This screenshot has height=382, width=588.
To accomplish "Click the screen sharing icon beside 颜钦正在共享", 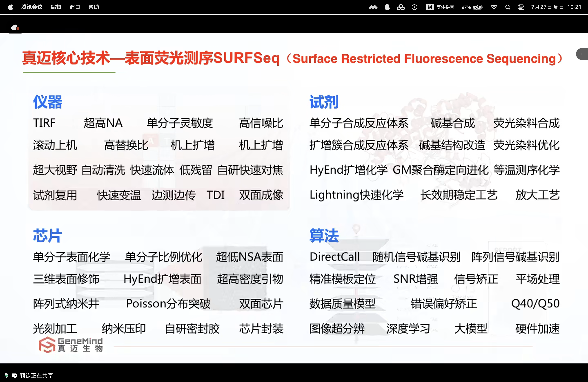I will 15,375.
